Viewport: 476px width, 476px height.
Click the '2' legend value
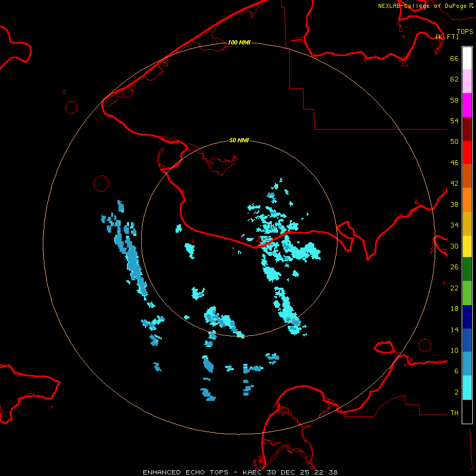pyautogui.click(x=456, y=392)
